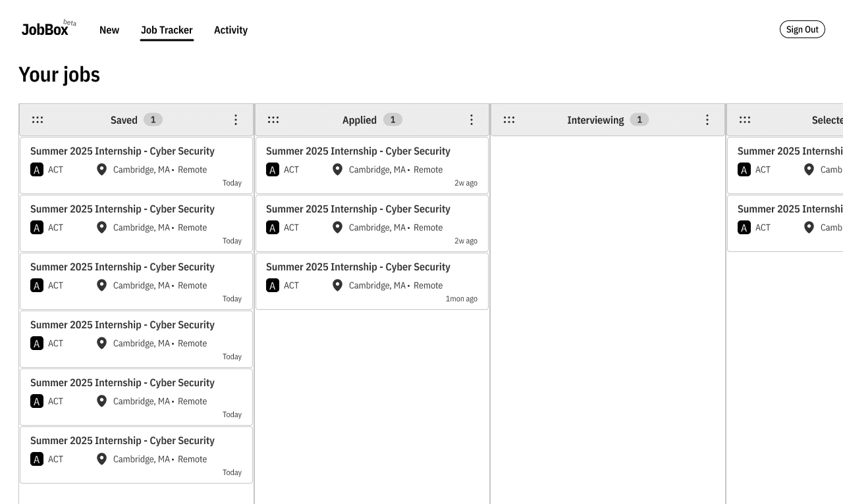Click the '1mon ago' timestamp text

pos(462,299)
